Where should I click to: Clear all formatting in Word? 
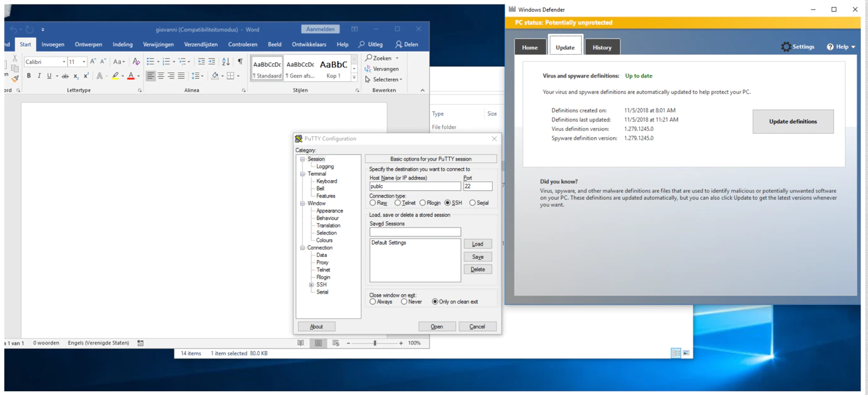coord(136,62)
